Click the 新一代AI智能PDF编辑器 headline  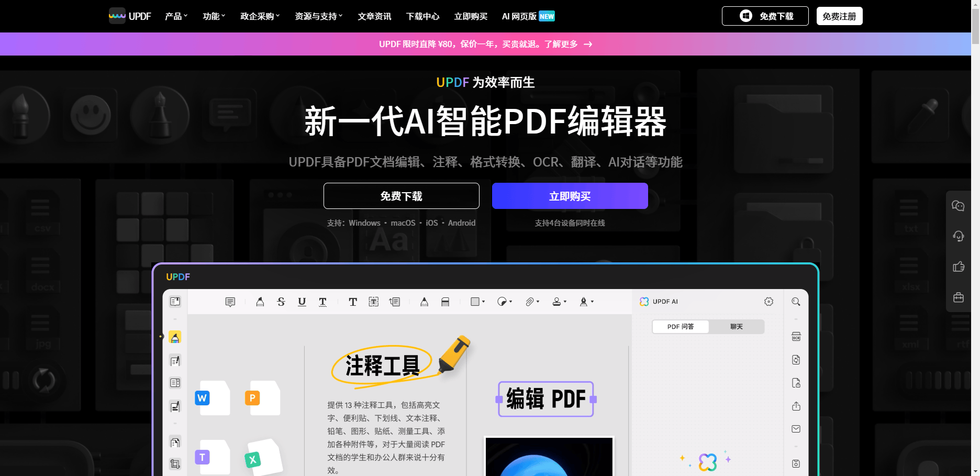(485, 121)
